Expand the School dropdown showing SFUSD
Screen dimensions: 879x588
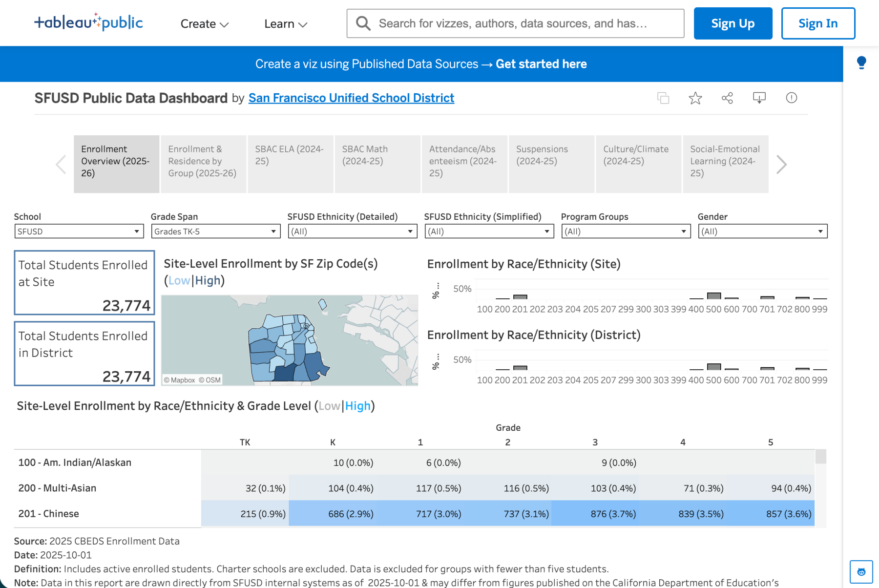pyautogui.click(x=79, y=231)
